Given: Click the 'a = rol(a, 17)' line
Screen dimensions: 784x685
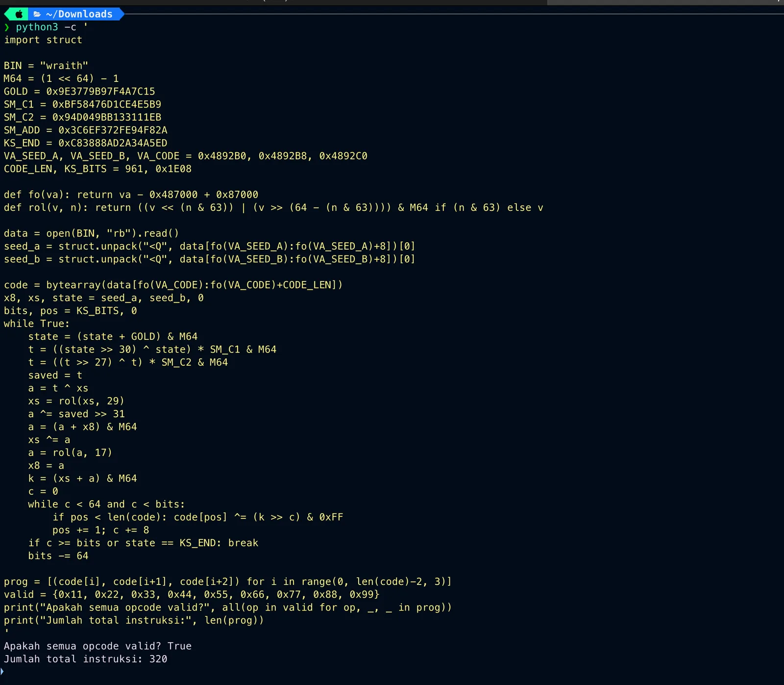Looking at the screenshot, I should pos(70,453).
